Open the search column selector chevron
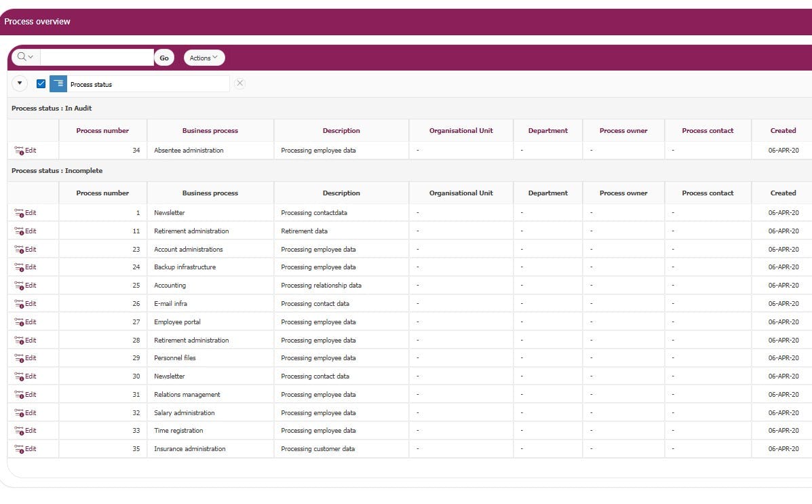This screenshot has height=504, width=812. point(29,57)
